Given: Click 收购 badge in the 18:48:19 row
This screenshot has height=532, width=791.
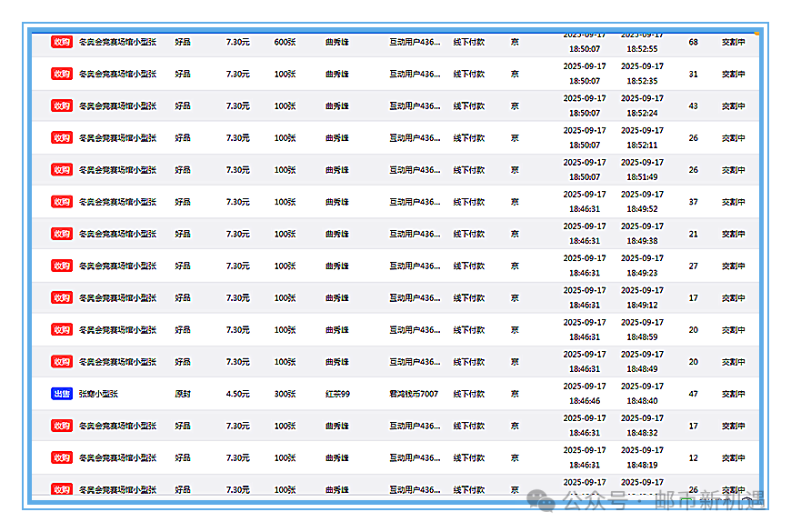Looking at the screenshot, I should (x=61, y=457).
